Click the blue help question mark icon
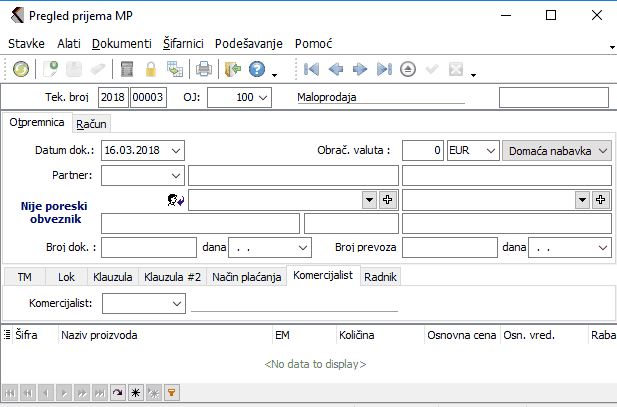This screenshot has width=617, height=407. point(256,70)
